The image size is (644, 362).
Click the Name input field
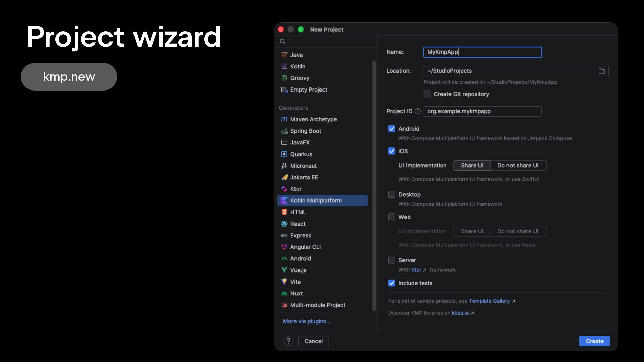483,52
